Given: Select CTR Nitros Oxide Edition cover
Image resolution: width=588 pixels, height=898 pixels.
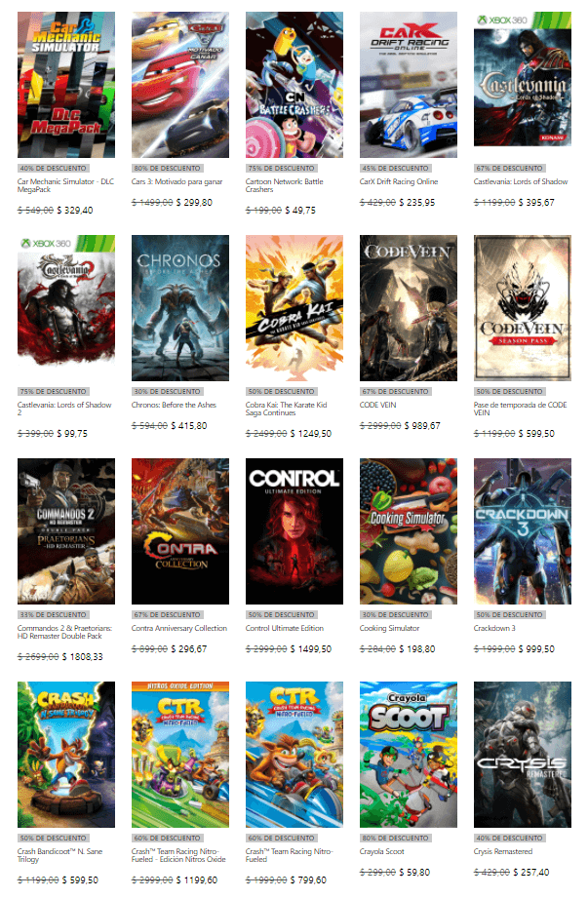Looking at the screenshot, I should click(x=180, y=755).
